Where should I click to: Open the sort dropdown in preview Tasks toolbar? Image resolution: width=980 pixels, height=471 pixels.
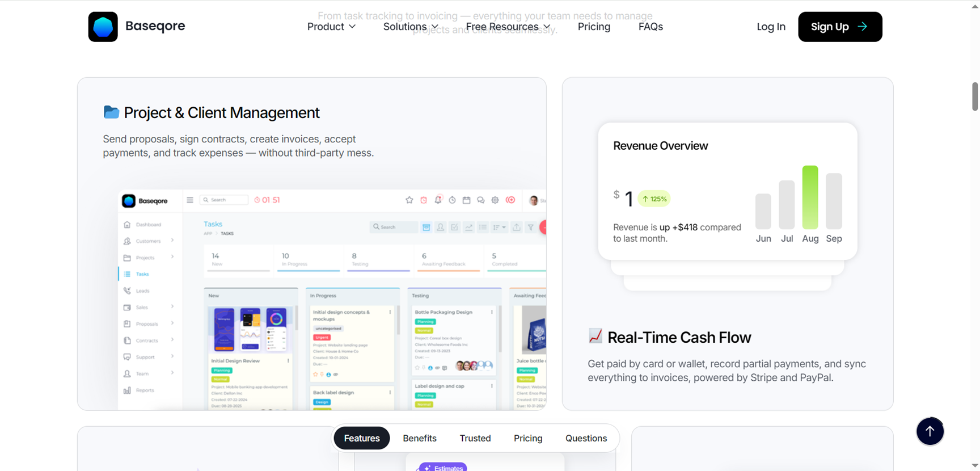(500, 227)
